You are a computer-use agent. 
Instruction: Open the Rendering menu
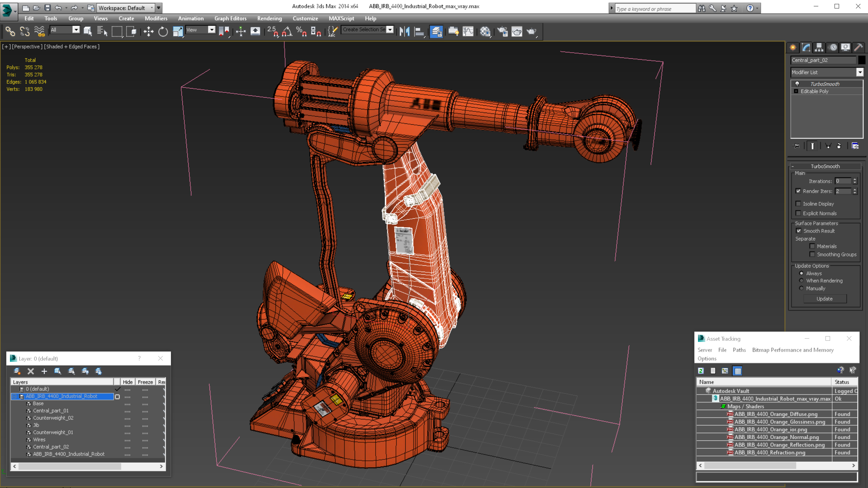point(269,18)
